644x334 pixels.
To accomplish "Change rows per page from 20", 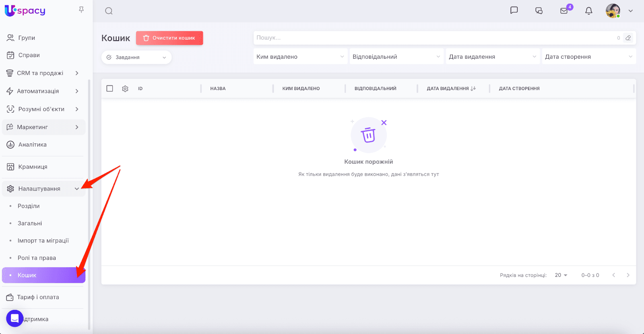I will (x=561, y=275).
